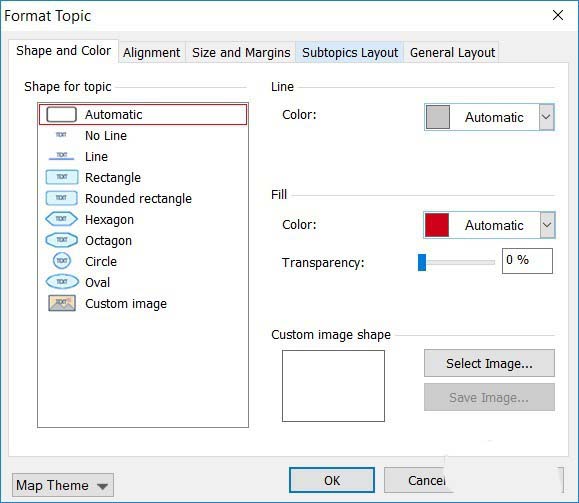This screenshot has height=503, width=579.
Task: Select the Hexagon shape icon
Action: click(x=61, y=219)
